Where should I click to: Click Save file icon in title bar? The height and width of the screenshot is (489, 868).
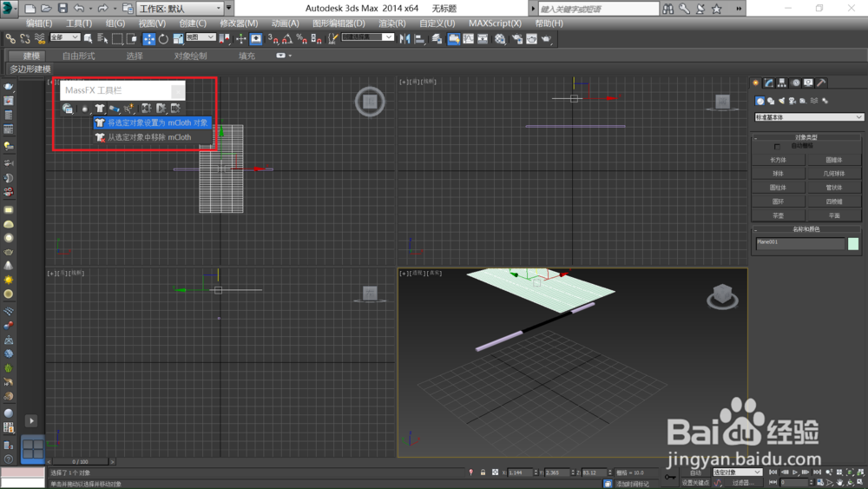coord(62,9)
